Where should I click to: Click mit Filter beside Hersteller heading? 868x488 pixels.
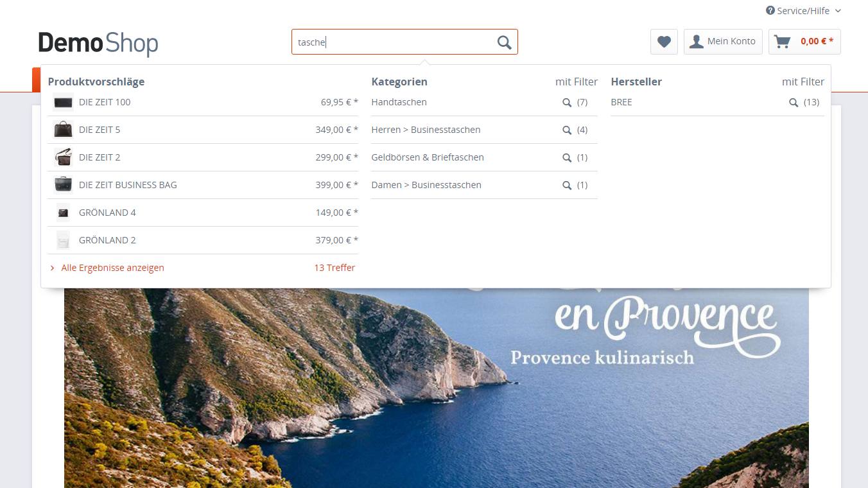(x=803, y=82)
